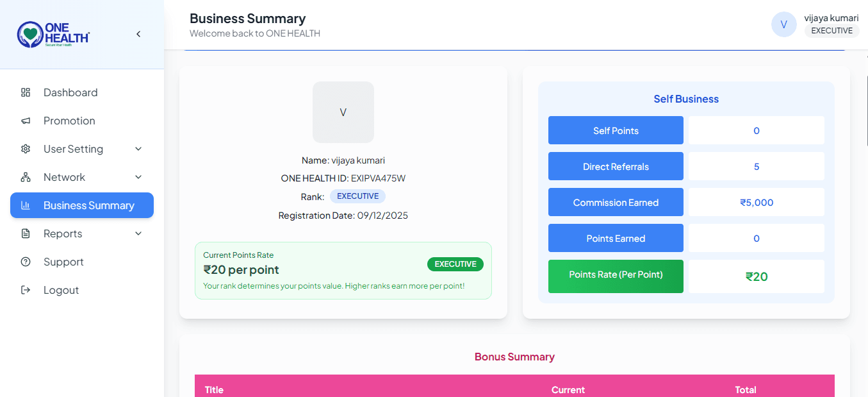Expand the Reports submenu chevron
This screenshot has width=868, height=397.
click(138, 233)
